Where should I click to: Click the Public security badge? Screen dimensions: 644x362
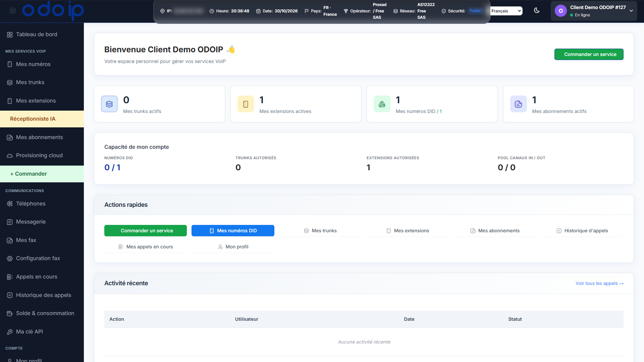point(475,11)
